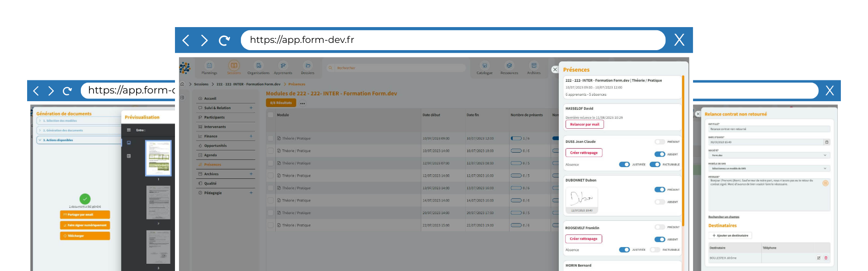Open the Apprenants section icon
Screen dimensions: 868x271
pos(283,65)
